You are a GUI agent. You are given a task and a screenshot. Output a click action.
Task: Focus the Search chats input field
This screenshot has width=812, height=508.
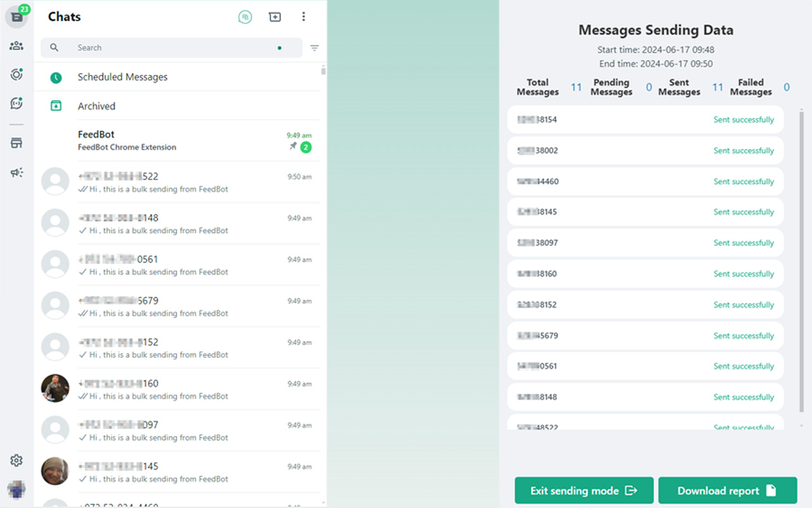pos(171,48)
